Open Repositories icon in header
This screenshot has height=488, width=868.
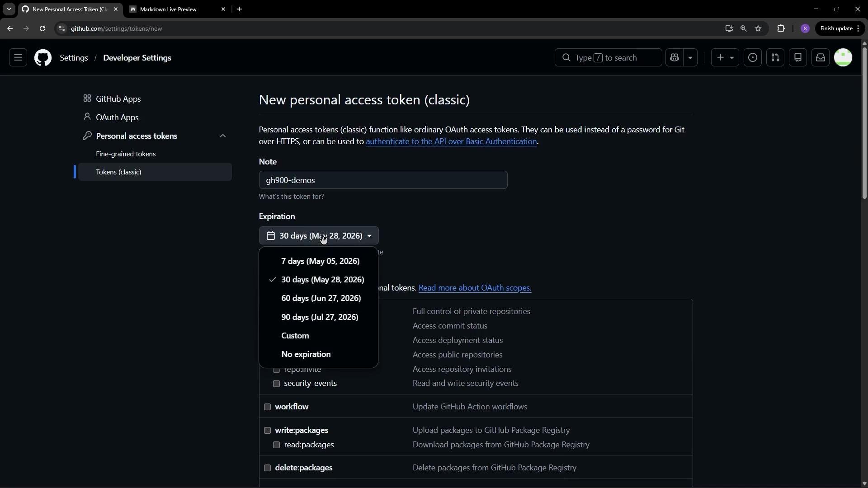(x=798, y=58)
